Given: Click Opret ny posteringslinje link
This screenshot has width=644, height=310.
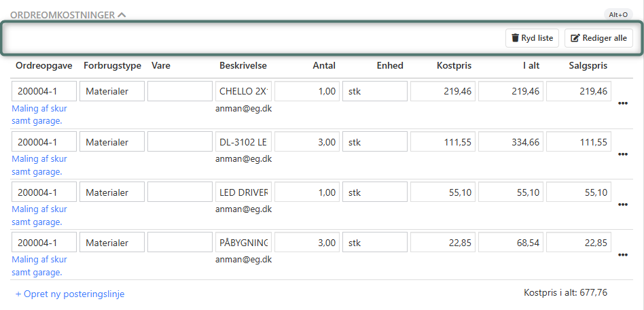Looking at the screenshot, I should (x=70, y=294).
